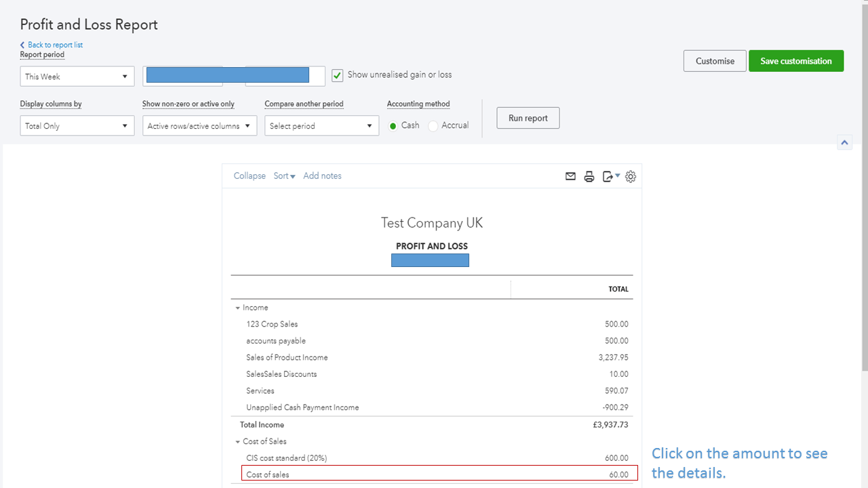Click Save customisation
The height and width of the screenshot is (488, 868).
click(796, 60)
